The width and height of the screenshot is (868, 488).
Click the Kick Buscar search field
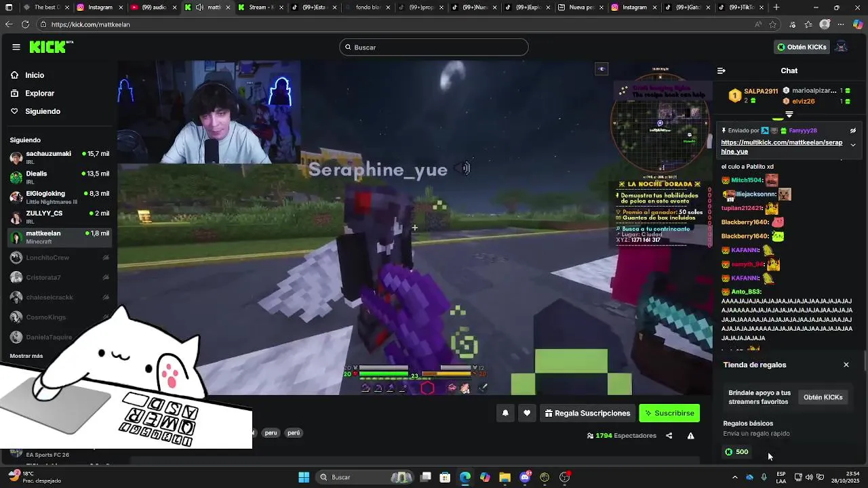[x=434, y=47]
